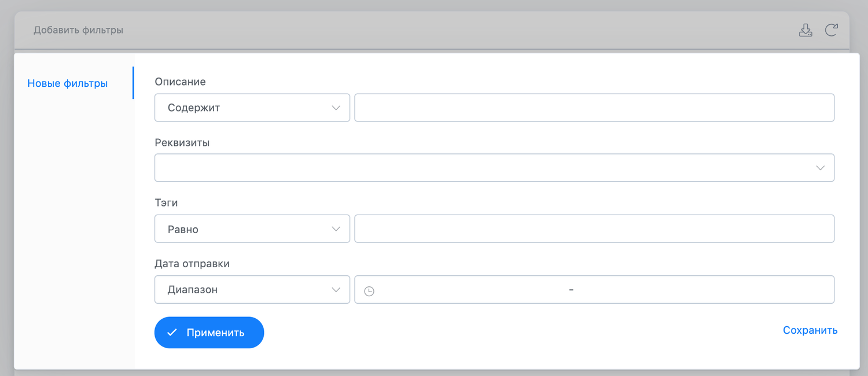Image resolution: width=868 pixels, height=376 pixels.
Task: Click the download export icon
Action: click(x=806, y=30)
